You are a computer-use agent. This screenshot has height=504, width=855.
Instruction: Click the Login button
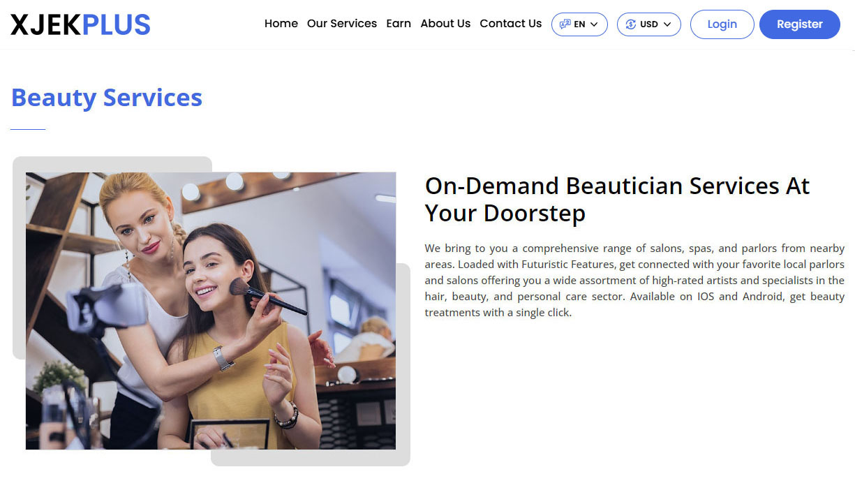(722, 24)
